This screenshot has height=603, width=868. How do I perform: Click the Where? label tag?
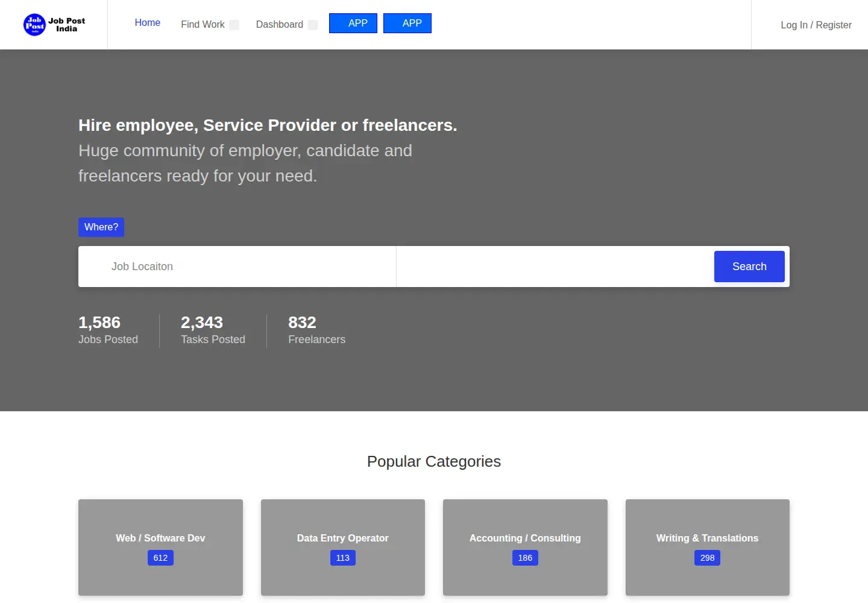[x=101, y=227]
